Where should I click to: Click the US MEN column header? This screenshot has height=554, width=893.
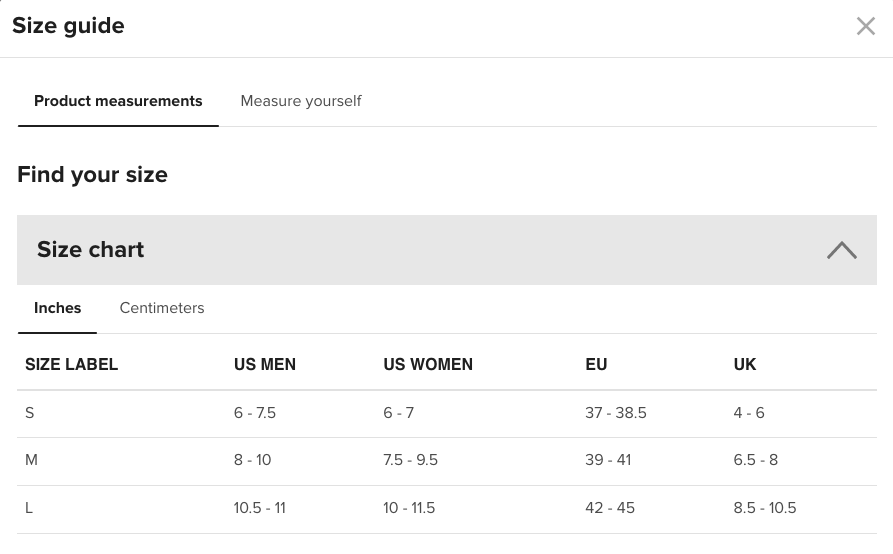(265, 364)
